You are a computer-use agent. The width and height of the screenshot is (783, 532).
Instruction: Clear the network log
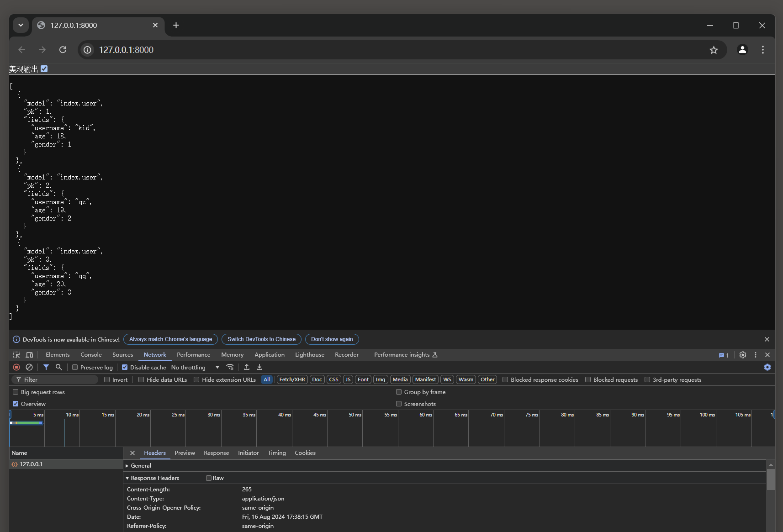click(x=29, y=367)
